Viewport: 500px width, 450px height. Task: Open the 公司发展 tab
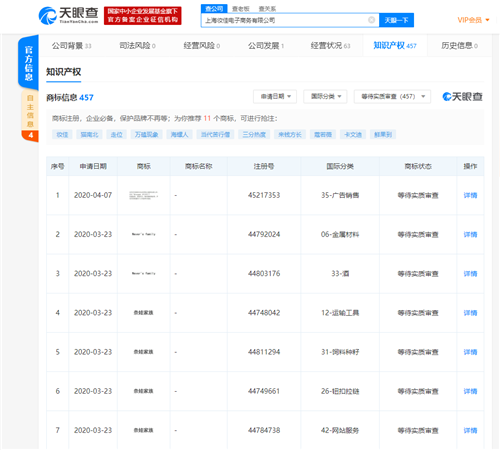coord(266,46)
